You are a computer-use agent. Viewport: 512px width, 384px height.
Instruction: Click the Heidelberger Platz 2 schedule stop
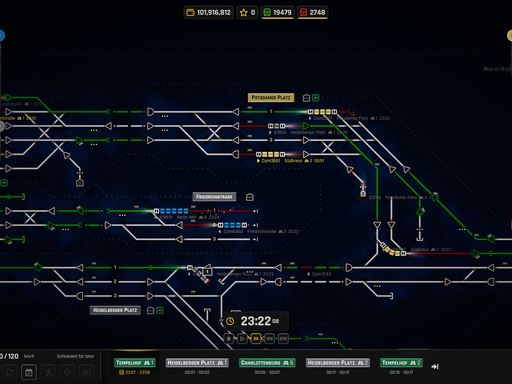(x=338, y=363)
